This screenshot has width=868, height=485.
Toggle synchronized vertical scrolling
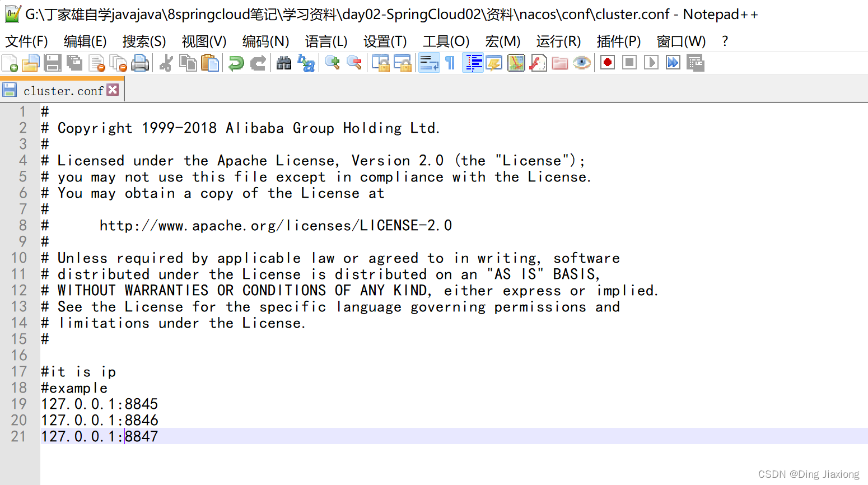coord(380,63)
